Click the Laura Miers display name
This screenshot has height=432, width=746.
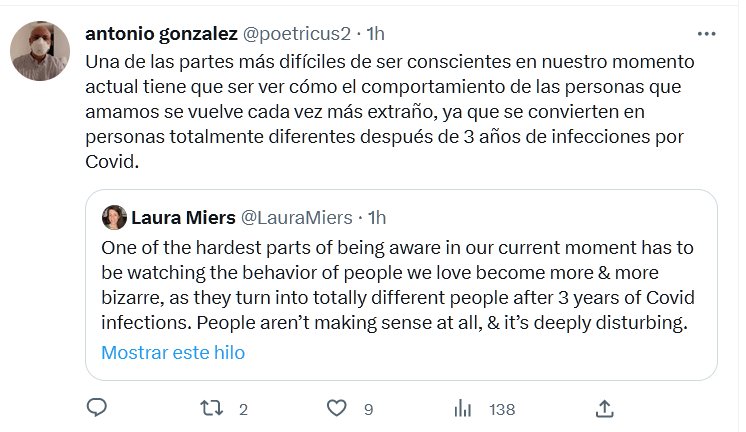180,217
